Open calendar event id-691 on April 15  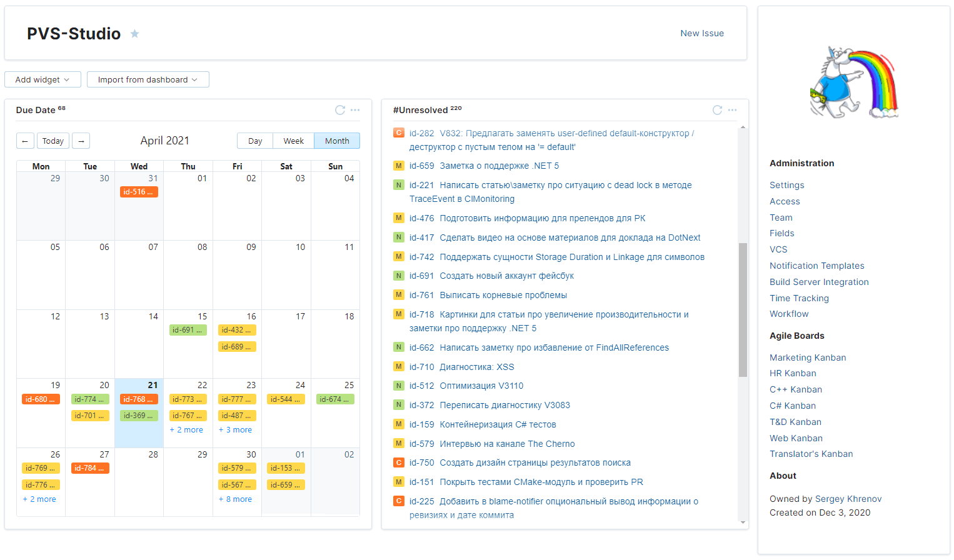click(x=188, y=330)
